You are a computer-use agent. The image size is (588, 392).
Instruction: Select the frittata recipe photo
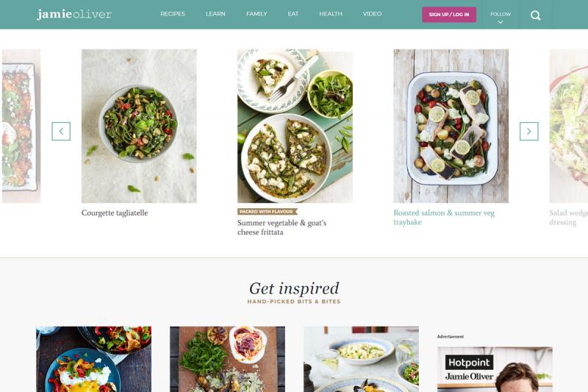pos(295,126)
